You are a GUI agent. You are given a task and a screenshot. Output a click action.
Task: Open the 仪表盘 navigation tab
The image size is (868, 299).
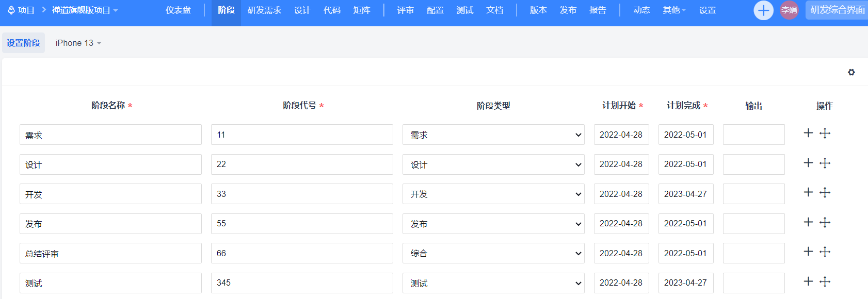coord(178,10)
